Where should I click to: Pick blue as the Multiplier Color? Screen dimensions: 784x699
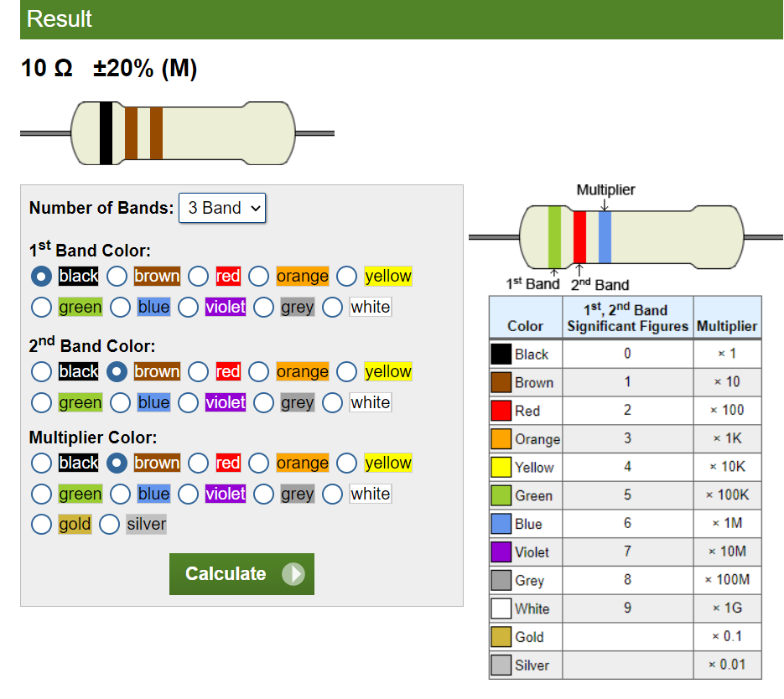(120, 494)
